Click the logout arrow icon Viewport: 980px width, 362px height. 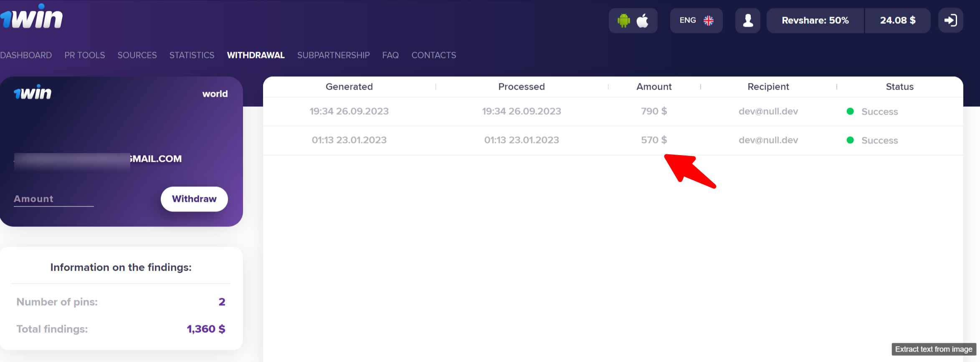pyautogui.click(x=950, y=20)
